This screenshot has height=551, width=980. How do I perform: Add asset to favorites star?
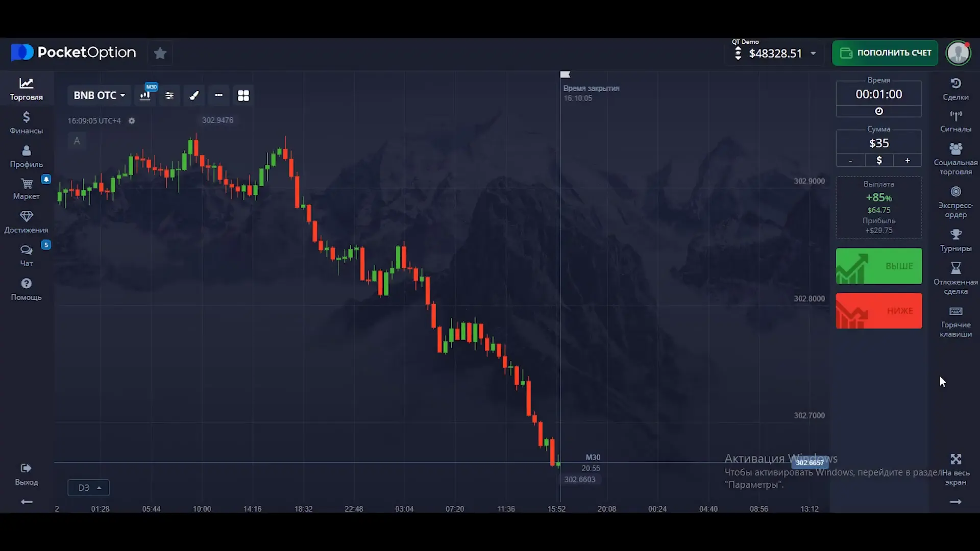(160, 53)
